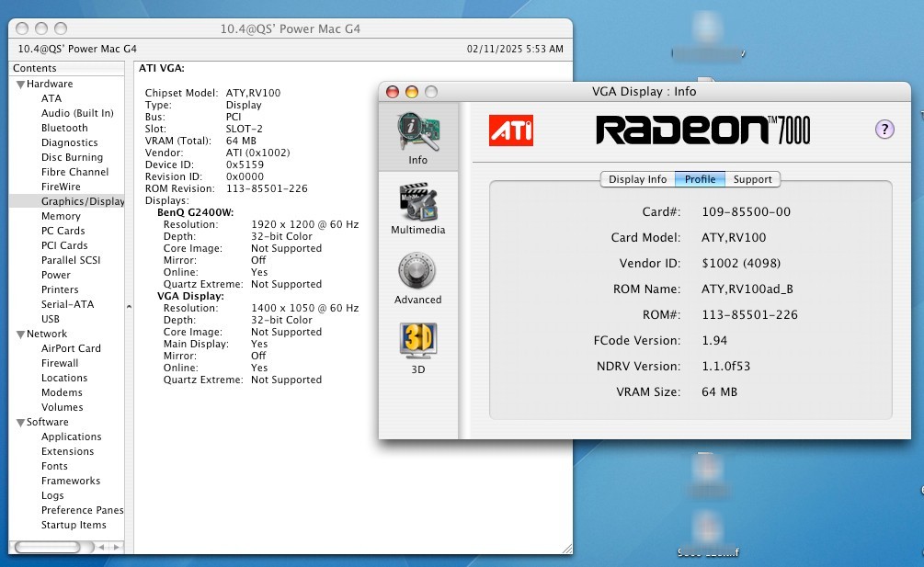924x567 pixels.
Task: Click the ATI VGA: heading
Action: 162,68
